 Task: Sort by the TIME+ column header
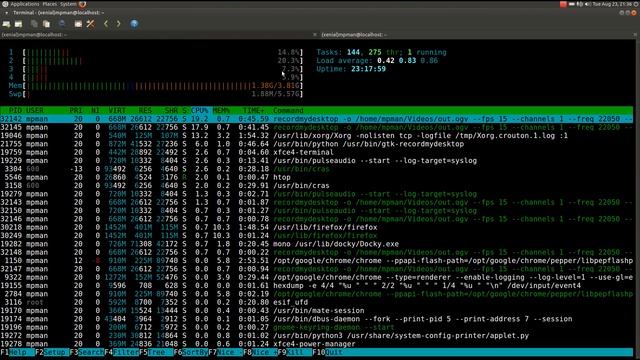tap(253, 111)
